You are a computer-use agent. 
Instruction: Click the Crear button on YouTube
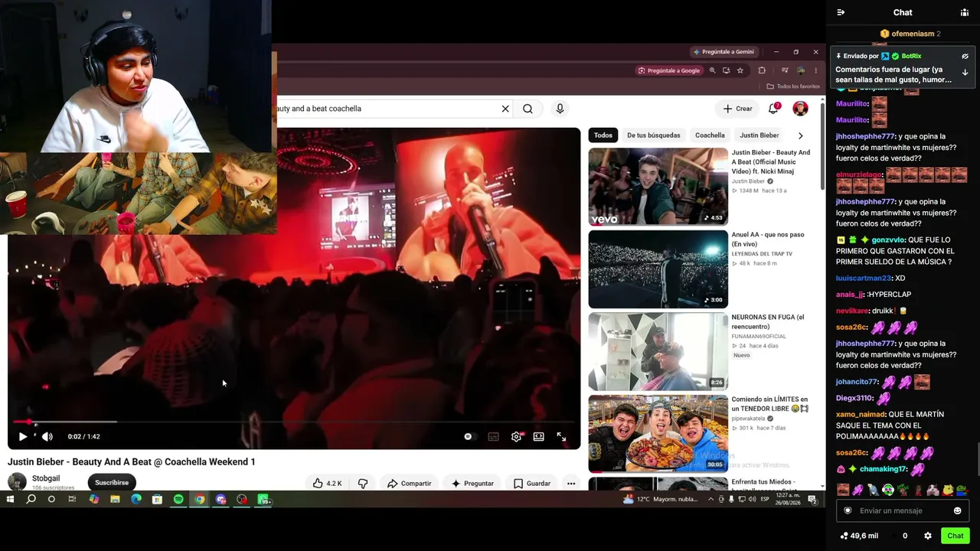point(738,109)
